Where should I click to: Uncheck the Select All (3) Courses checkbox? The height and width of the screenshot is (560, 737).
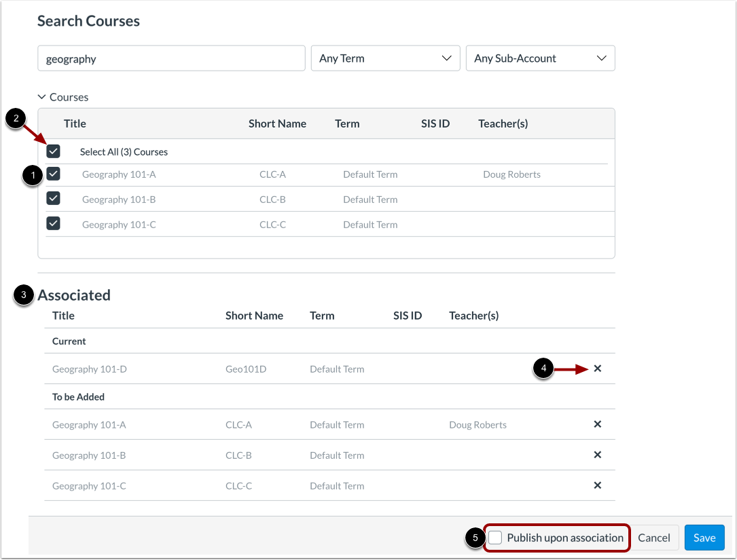tap(53, 151)
